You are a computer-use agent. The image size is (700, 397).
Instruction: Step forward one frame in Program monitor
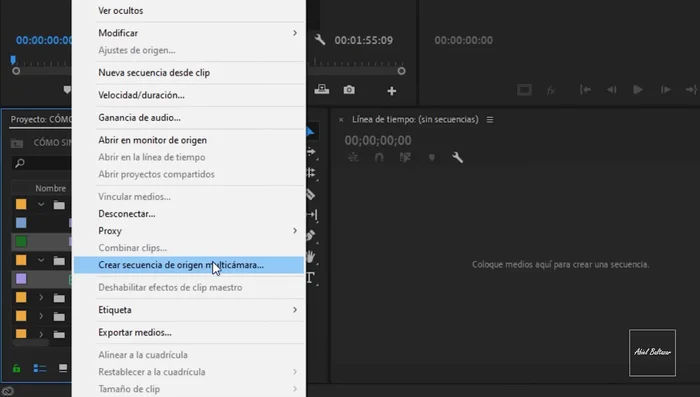[666, 90]
